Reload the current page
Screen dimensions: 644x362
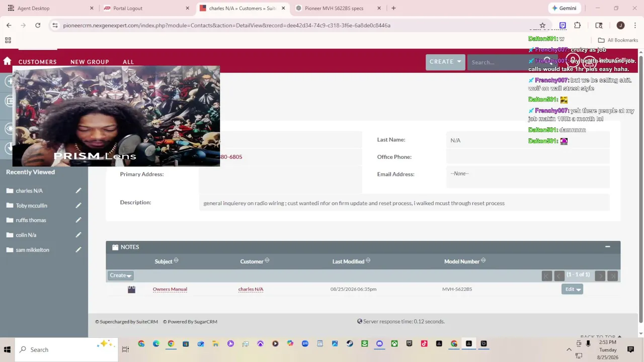point(38,25)
